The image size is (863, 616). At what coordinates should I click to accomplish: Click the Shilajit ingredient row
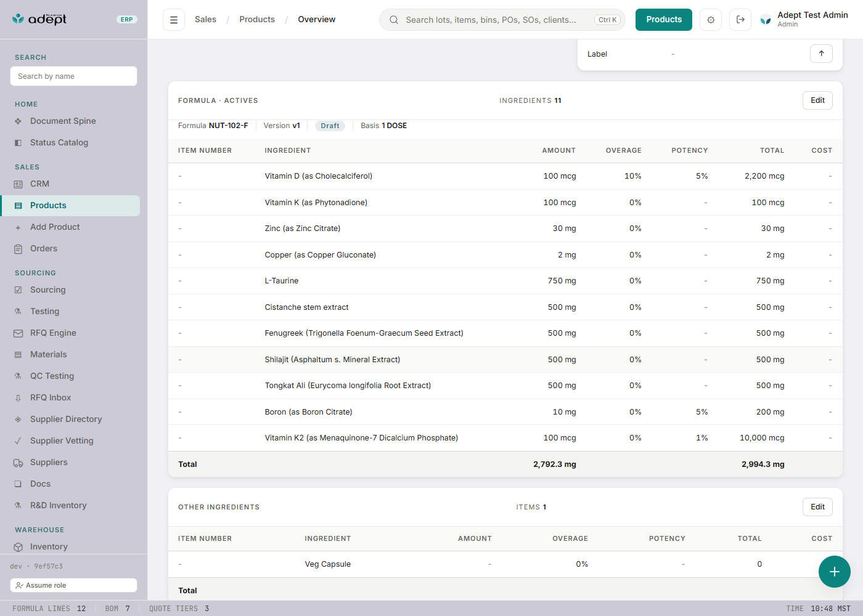pos(505,360)
